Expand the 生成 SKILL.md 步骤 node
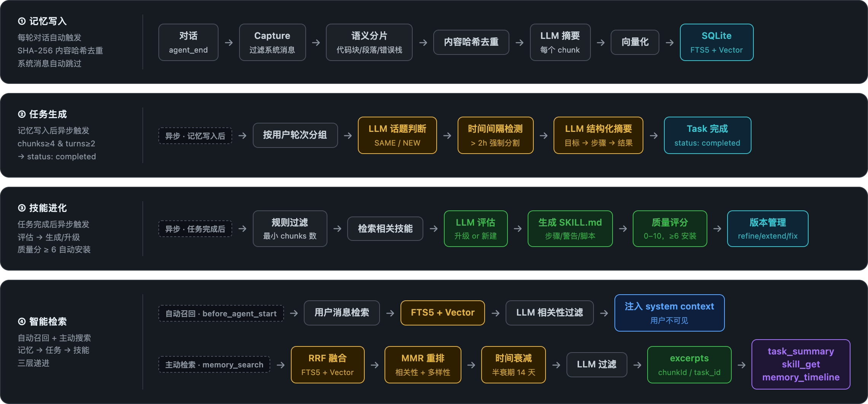 [570, 229]
